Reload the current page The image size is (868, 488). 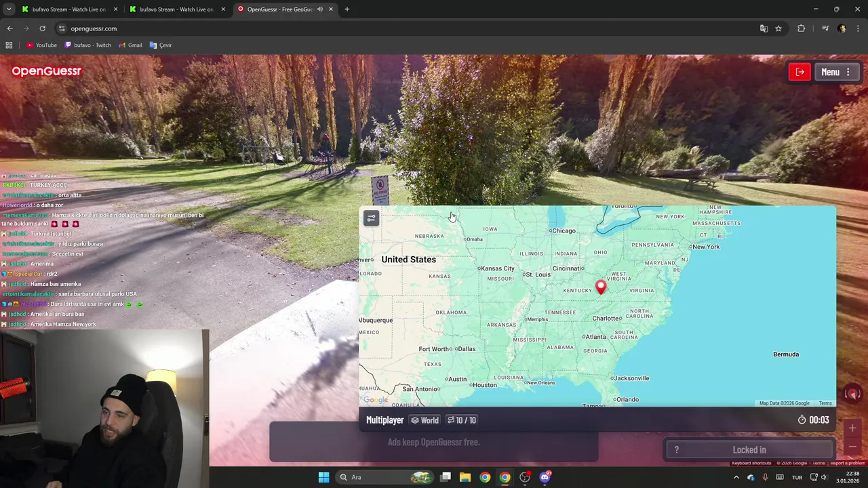tap(42, 28)
